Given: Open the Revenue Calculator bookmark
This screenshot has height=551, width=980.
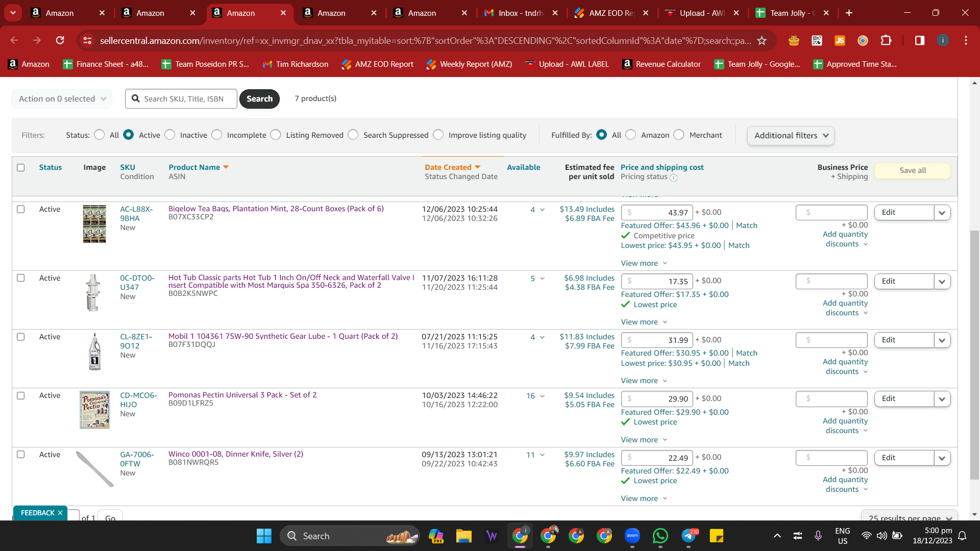Looking at the screenshot, I should click(x=661, y=64).
